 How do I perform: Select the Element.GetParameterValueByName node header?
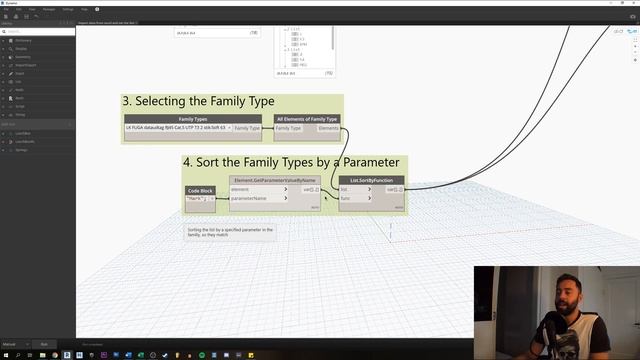(x=275, y=180)
